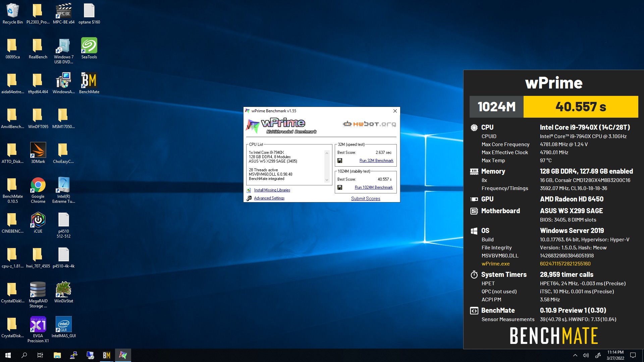Open the volume control in system tray
Screen dimensions: 644x362
586,355
